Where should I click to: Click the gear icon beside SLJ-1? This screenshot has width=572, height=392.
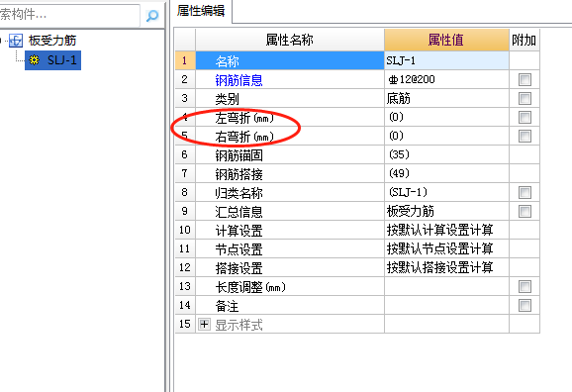point(35,60)
